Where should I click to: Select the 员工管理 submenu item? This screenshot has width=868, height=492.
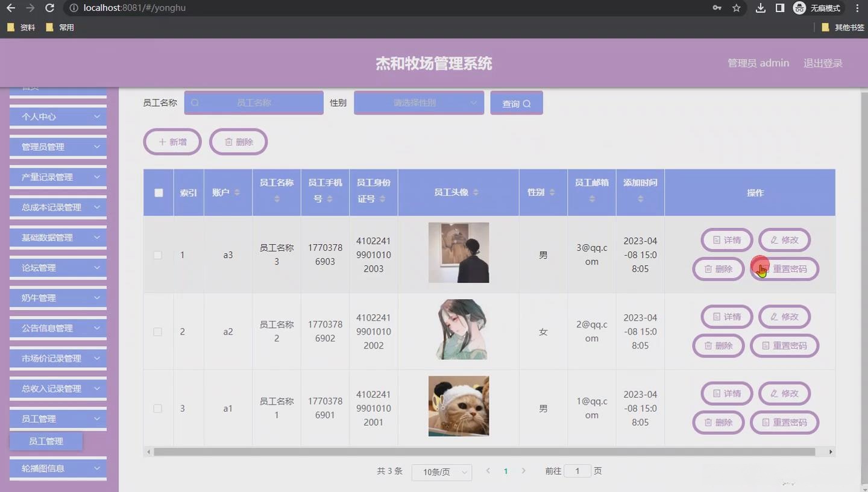pyautogui.click(x=46, y=441)
